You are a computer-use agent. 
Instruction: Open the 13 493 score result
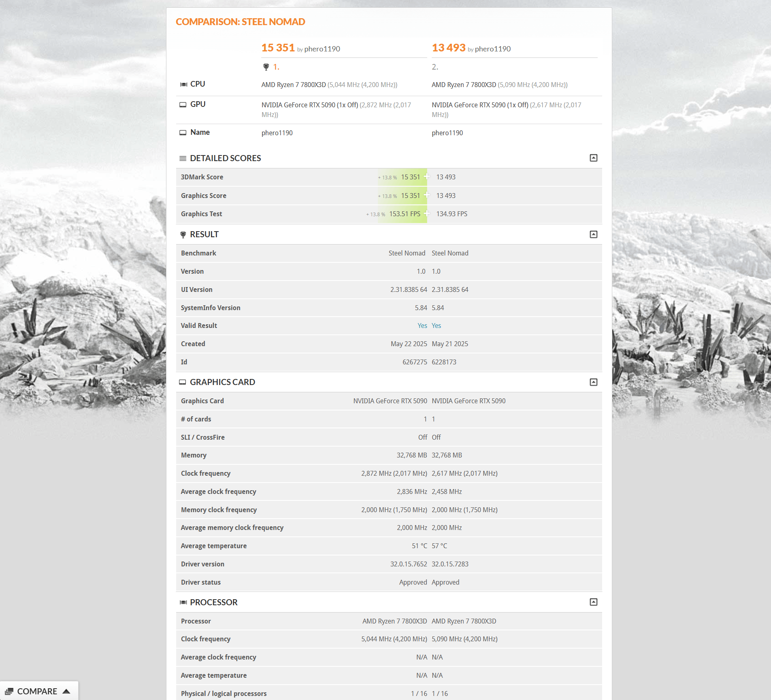448,48
